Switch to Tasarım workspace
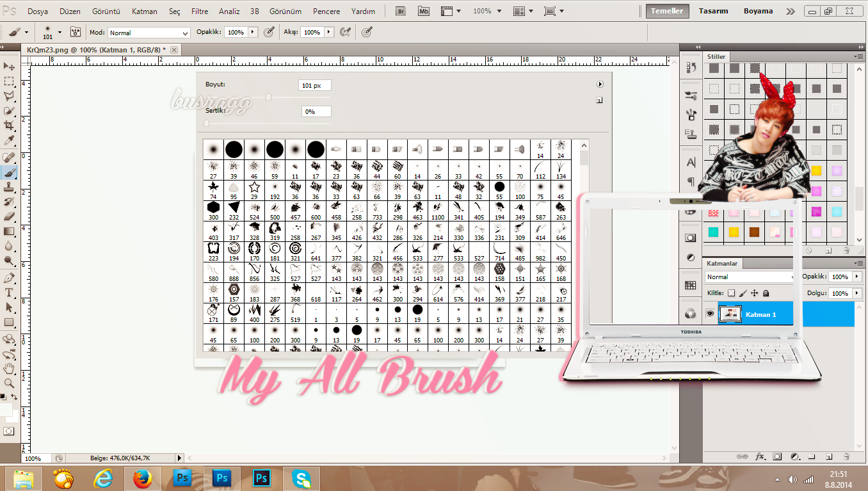Viewport: 868px width, 491px height. [713, 11]
